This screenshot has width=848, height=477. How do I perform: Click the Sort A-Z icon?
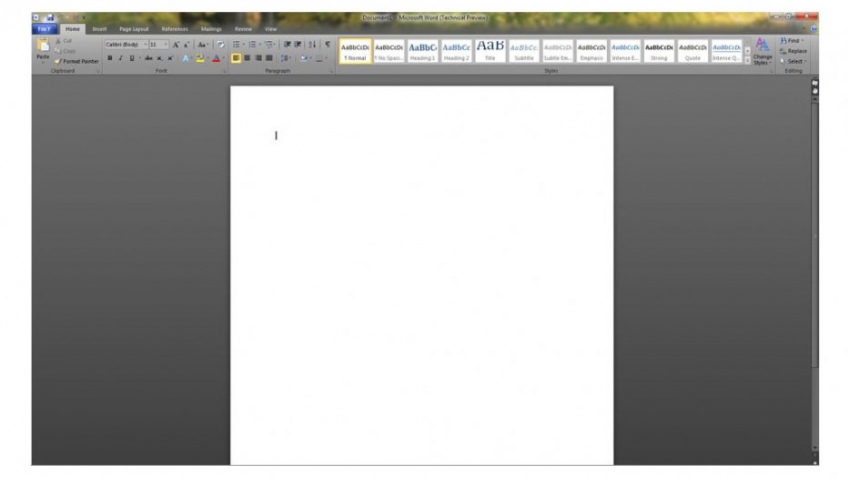pos(312,44)
